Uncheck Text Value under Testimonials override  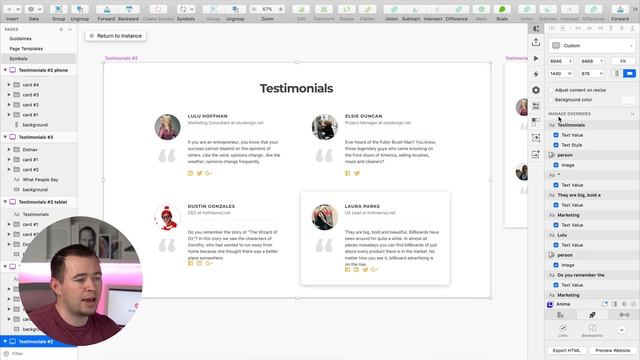pyautogui.click(x=556, y=135)
